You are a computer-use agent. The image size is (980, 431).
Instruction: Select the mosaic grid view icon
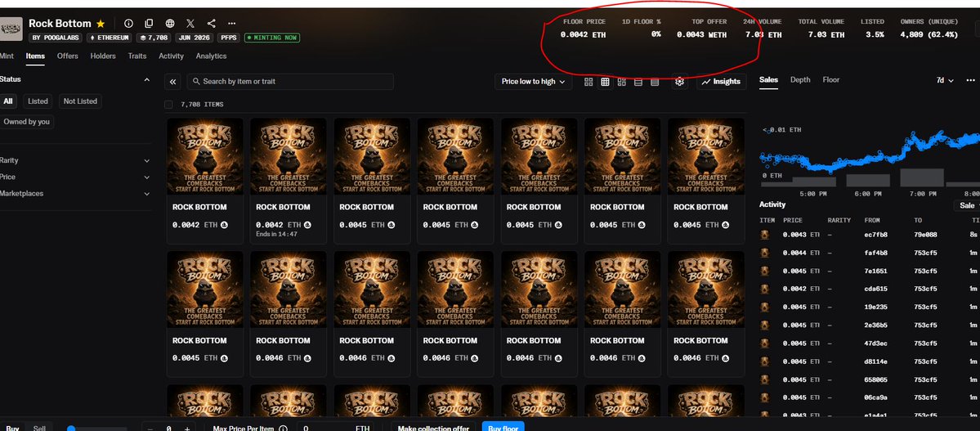[621, 82]
